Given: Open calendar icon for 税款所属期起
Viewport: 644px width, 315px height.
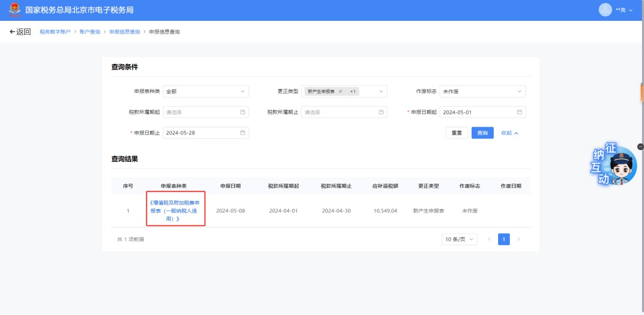Looking at the screenshot, I should click(242, 112).
